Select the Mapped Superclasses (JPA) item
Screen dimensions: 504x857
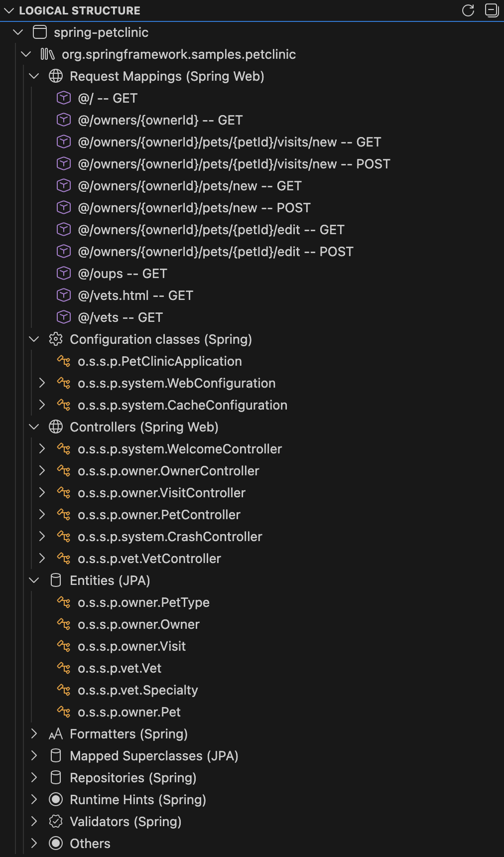point(154,756)
